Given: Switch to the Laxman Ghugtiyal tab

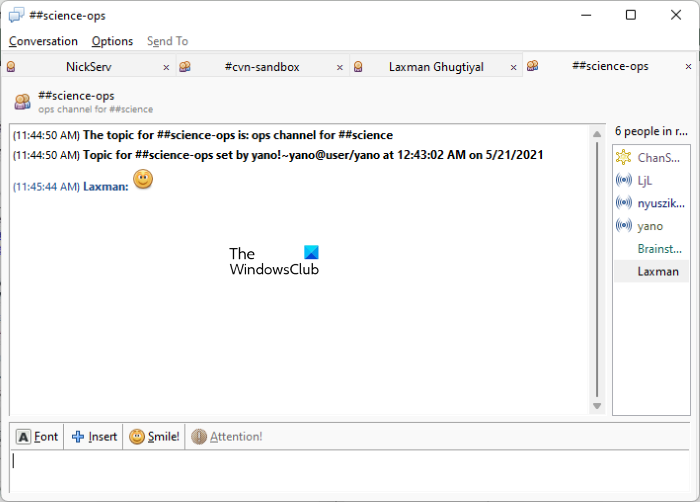Looking at the screenshot, I should click(x=436, y=67).
